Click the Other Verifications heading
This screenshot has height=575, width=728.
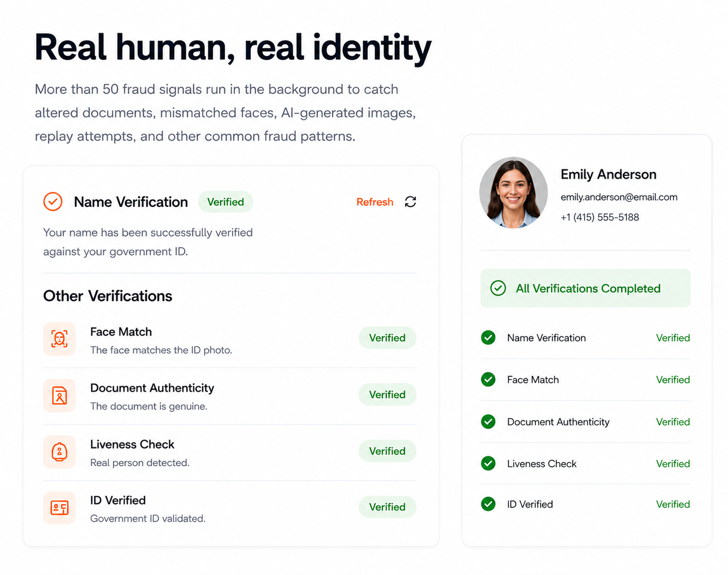[x=108, y=296]
